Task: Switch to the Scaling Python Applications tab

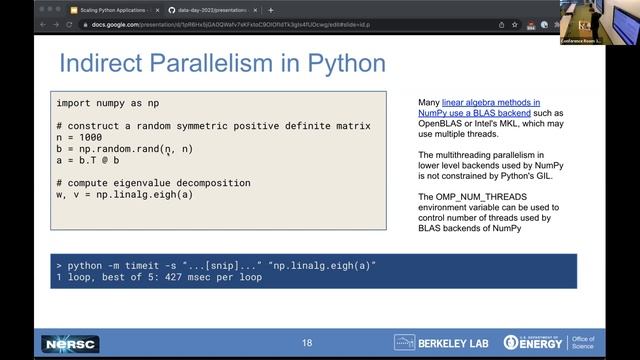Action: click(x=113, y=10)
